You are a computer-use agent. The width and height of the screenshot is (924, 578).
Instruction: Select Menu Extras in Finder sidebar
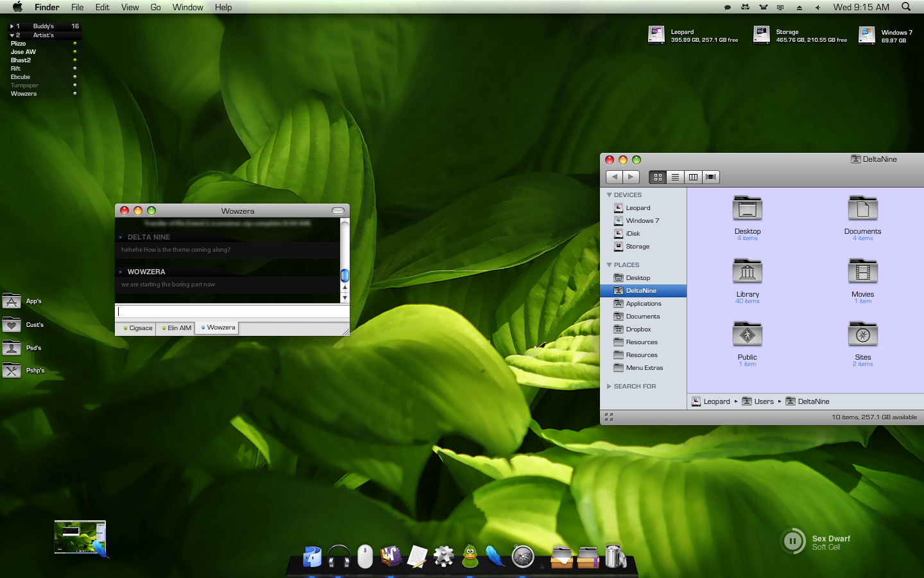pos(643,368)
